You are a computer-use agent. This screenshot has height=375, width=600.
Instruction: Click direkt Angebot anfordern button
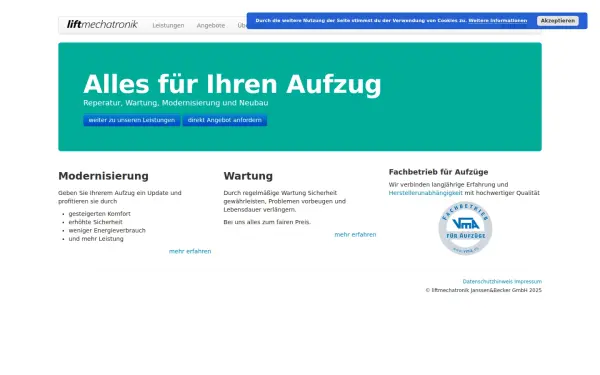tap(225, 120)
